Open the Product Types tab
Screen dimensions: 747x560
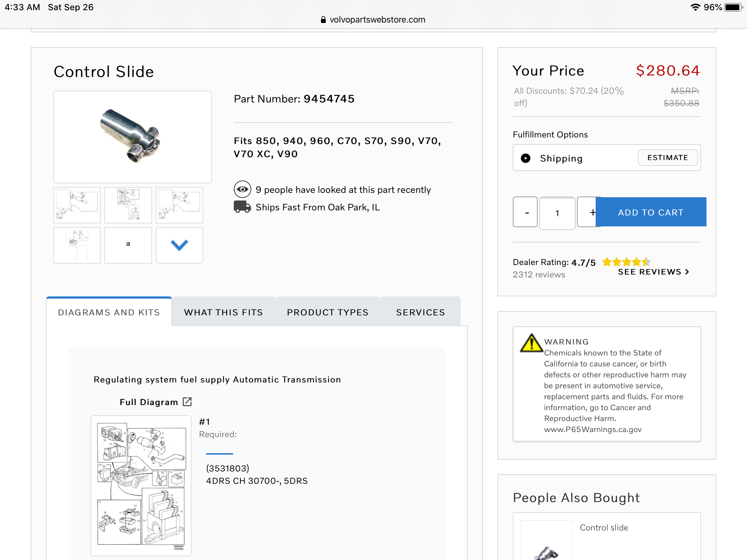[328, 312]
